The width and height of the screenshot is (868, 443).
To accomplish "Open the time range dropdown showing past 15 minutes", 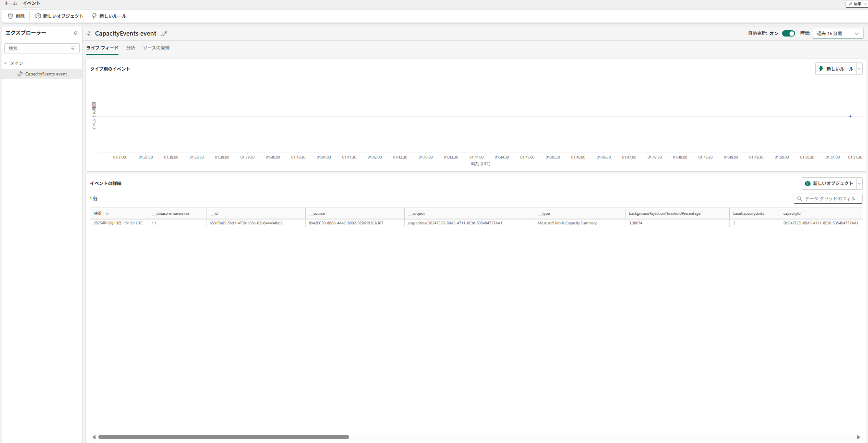I will [x=838, y=33].
